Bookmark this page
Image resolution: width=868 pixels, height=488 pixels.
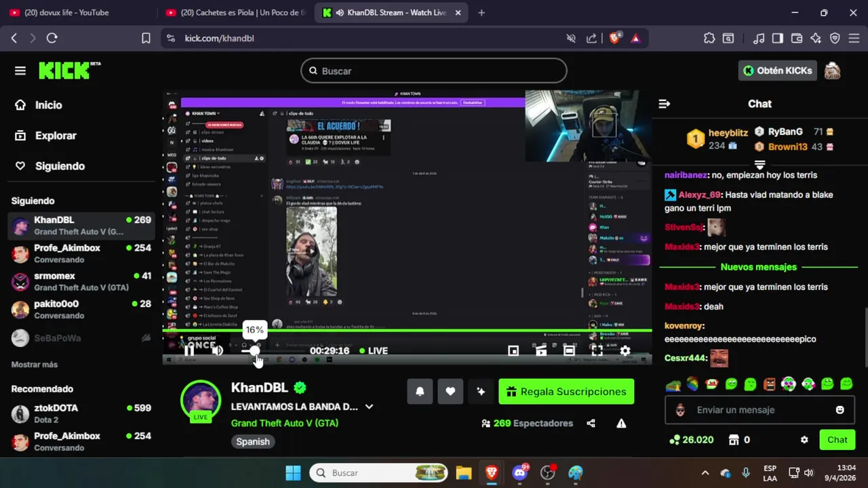(146, 39)
